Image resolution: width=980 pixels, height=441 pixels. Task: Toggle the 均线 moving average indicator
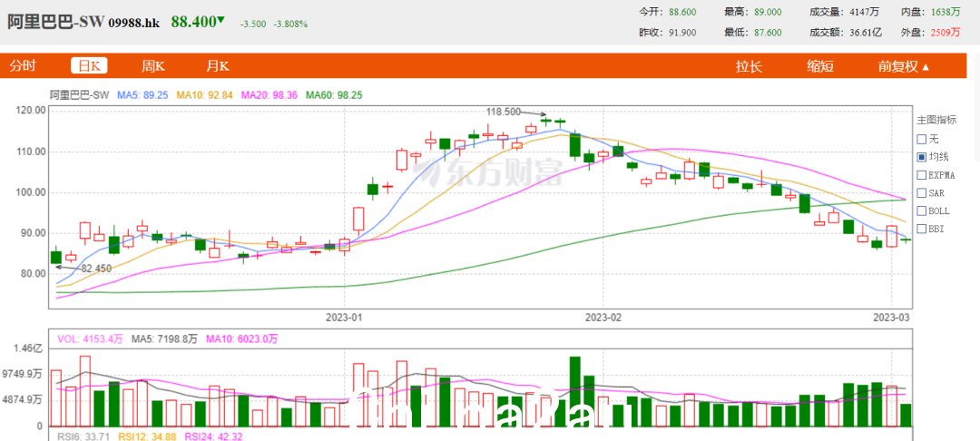(921, 157)
